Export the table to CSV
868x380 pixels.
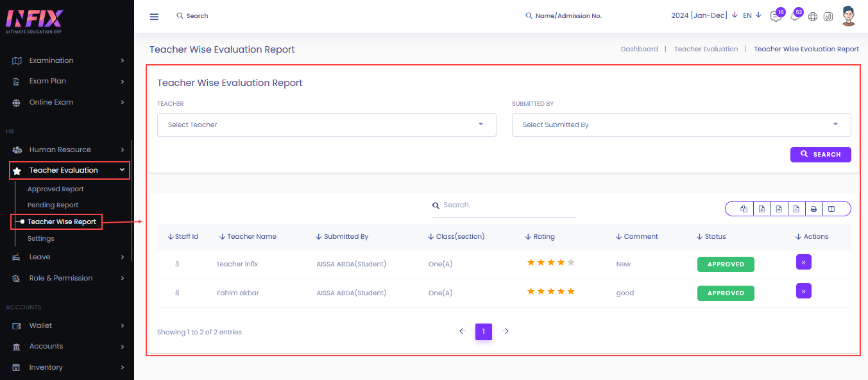click(779, 209)
